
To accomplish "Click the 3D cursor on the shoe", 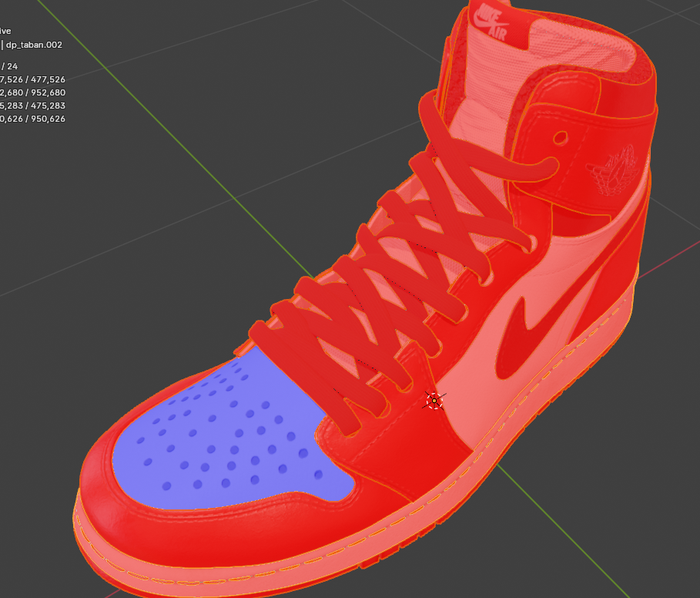I will (x=434, y=401).
